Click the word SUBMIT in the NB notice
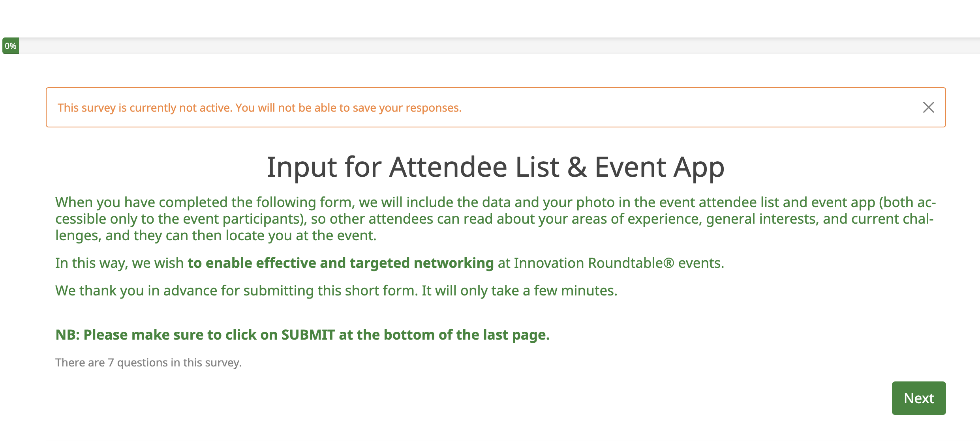 click(308, 335)
